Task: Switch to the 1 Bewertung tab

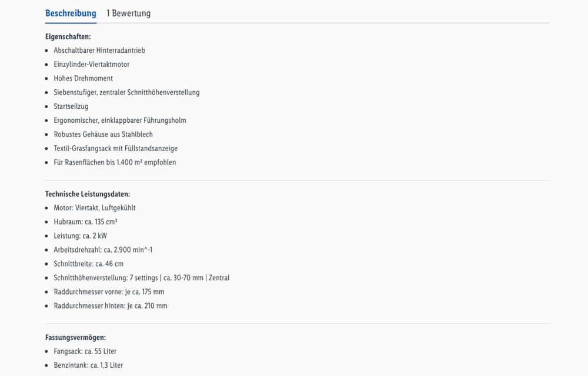Action: [129, 14]
